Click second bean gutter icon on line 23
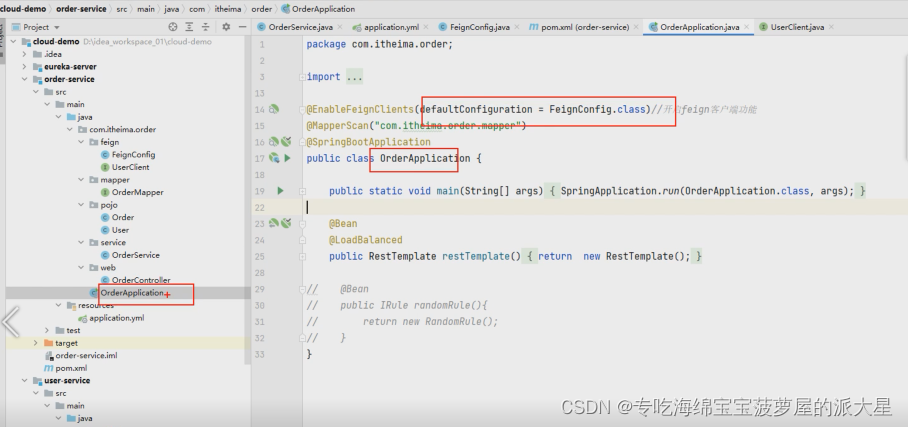Image resolution: width=908 pixels, height=427 pixels. point(286,223)
